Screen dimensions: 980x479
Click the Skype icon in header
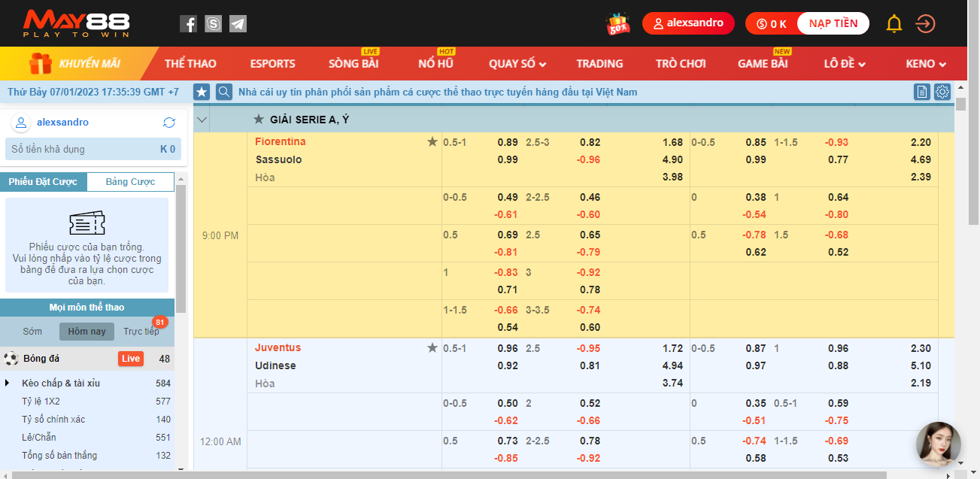[x=213, y=24]
